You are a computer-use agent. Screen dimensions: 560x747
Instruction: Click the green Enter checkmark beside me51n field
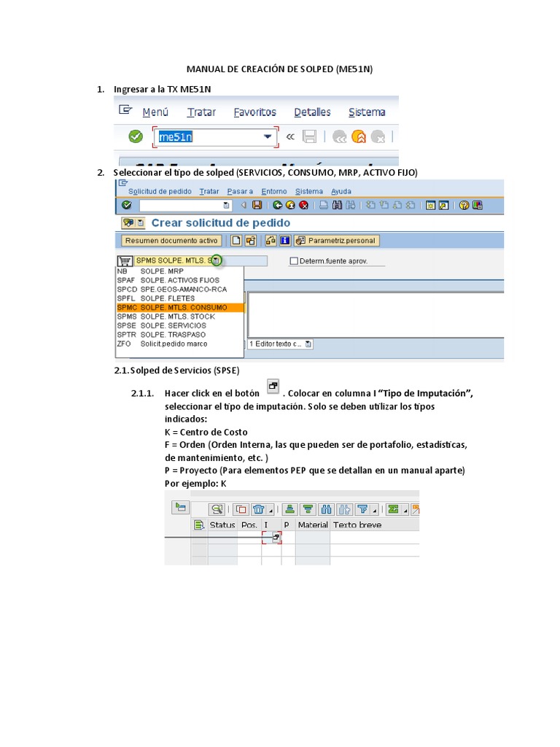pyautogui.click(x=136, y=136)
